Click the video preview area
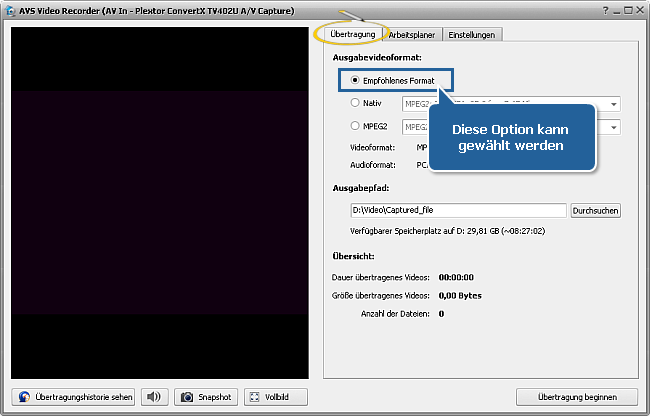The image size is (650, 416). 160,203
